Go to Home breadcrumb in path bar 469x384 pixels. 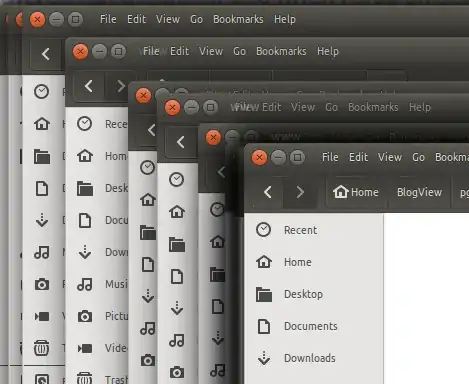tap(356, 192)
